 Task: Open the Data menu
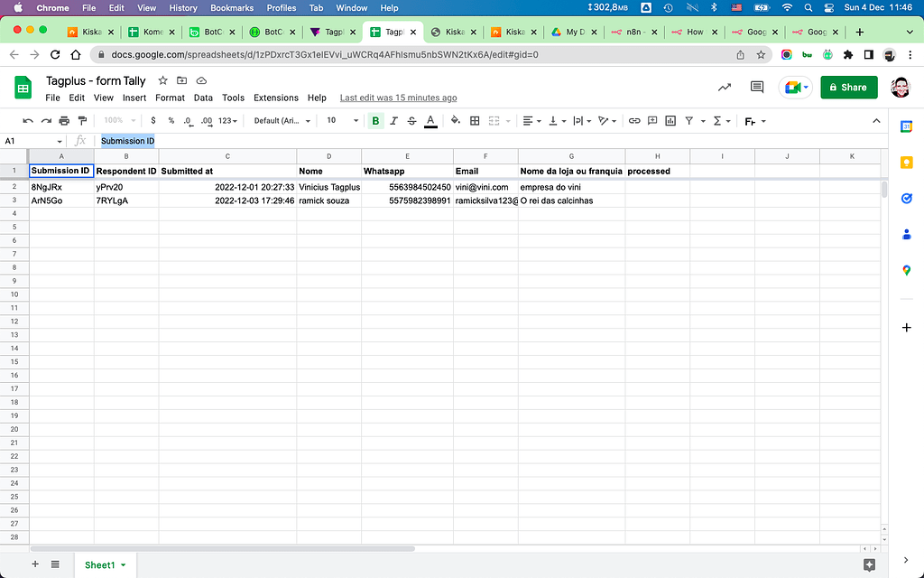coord(203,98)
